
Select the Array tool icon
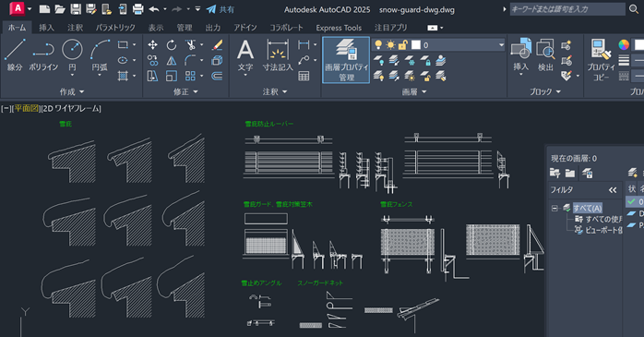pyautogui.click(x=190, y=76)
